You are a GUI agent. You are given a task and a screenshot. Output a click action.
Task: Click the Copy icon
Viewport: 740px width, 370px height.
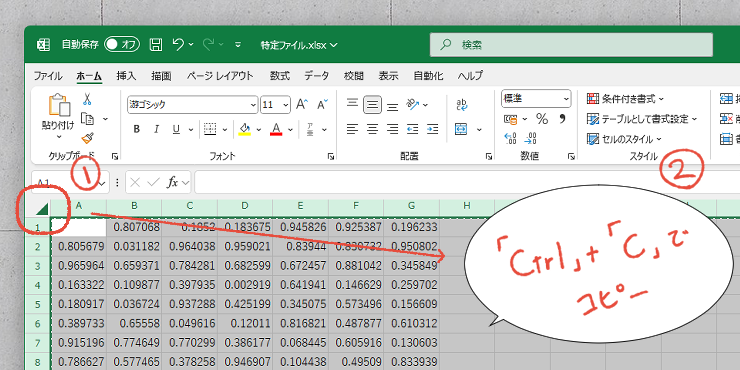click(x=87, y=118)
